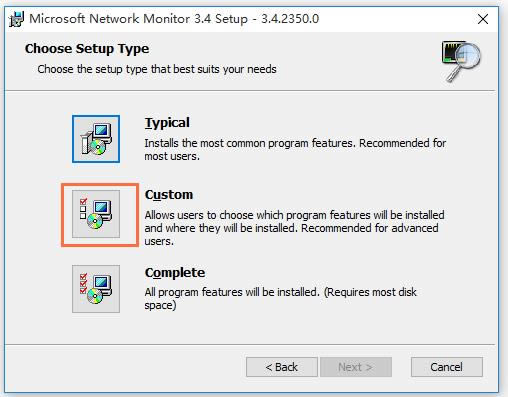The image size is (508, 397).
Task: Pick the Complete setup icon button
Action: point(96,289)
